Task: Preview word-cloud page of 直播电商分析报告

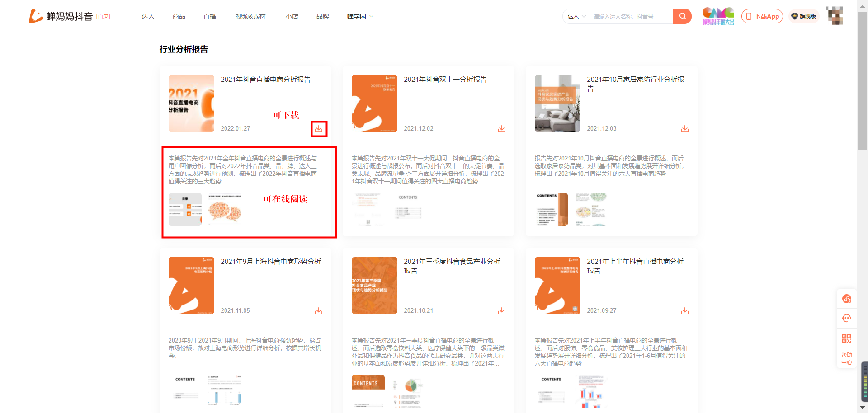Action: point(225,209)
